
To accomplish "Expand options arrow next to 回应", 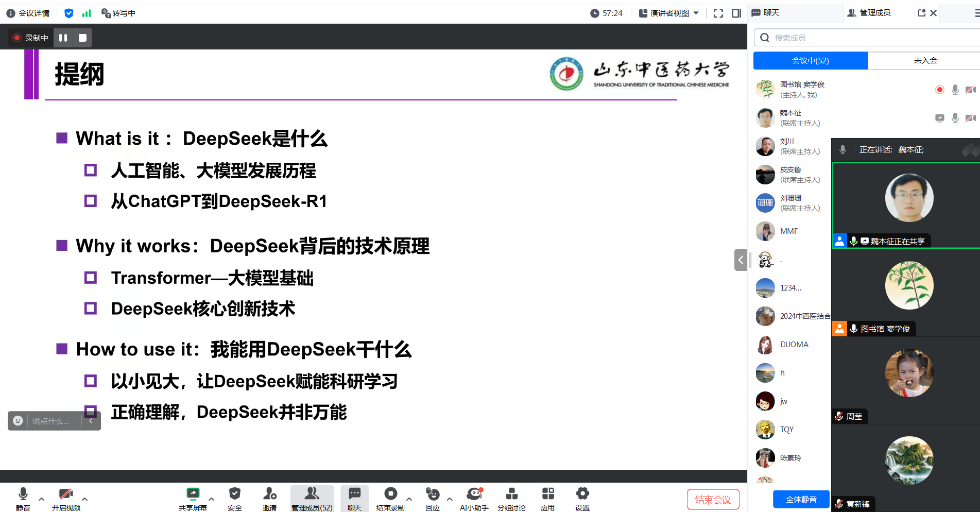I will [450, 499].
